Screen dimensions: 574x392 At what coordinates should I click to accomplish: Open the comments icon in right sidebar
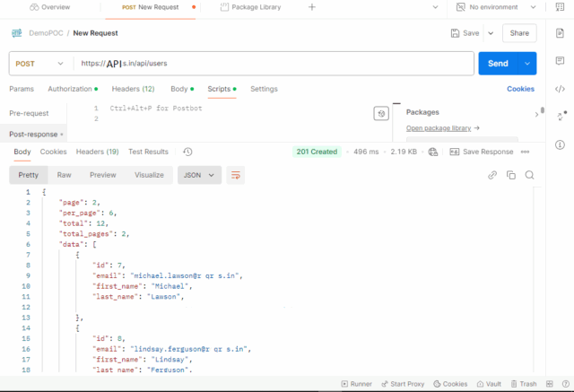560,61
